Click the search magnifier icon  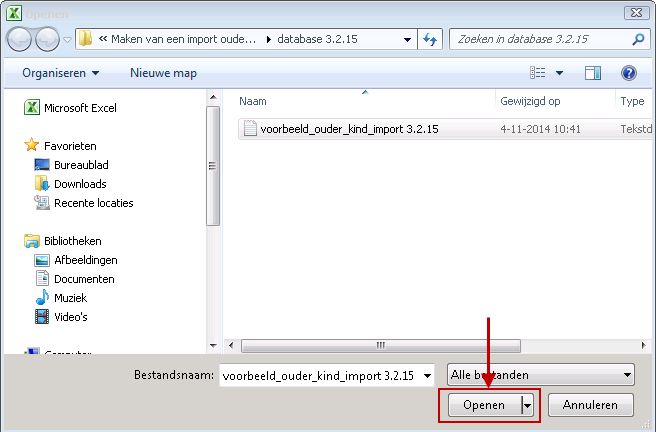point(638,39)
